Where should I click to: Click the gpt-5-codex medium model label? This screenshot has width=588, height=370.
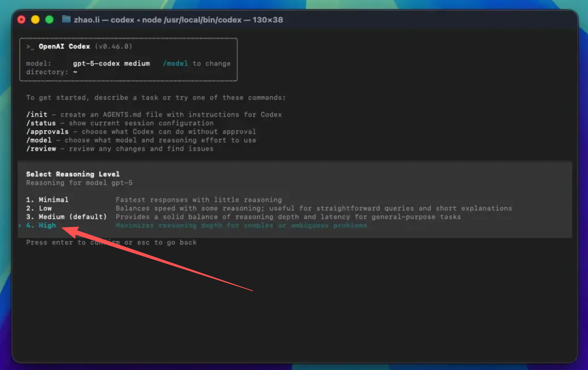click(x=111, y=64)
